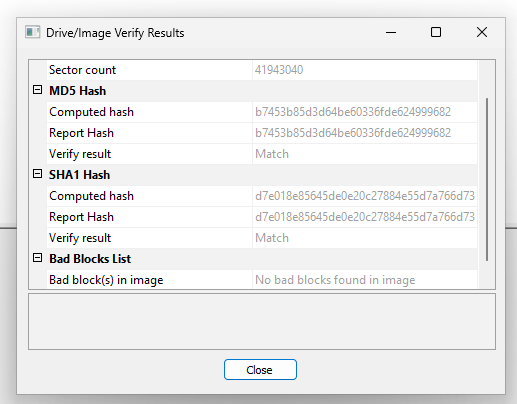
Task: Click the Bad Blocks List header label
Action: click(x=90, y=259)
